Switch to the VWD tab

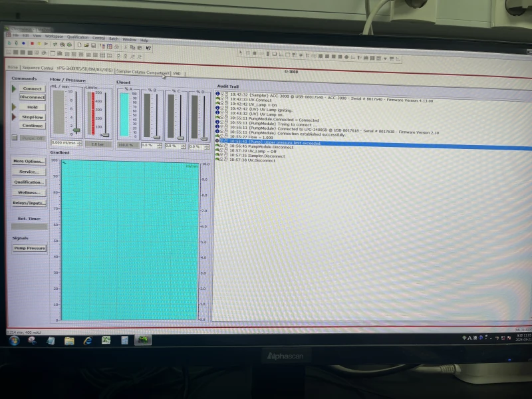click(x=177, y=73)
